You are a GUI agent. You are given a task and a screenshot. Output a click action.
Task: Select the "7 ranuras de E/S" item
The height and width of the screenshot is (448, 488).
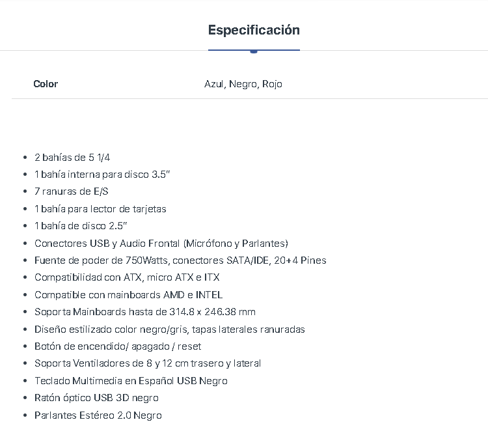coord(71,191)
